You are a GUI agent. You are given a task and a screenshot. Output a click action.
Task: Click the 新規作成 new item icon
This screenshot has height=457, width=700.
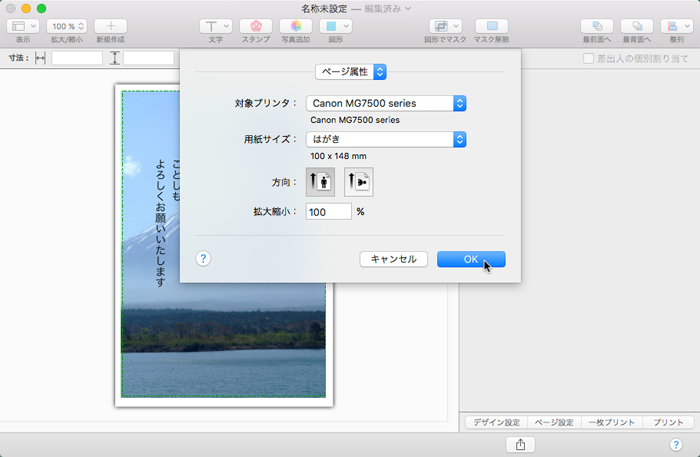[110, 26]
